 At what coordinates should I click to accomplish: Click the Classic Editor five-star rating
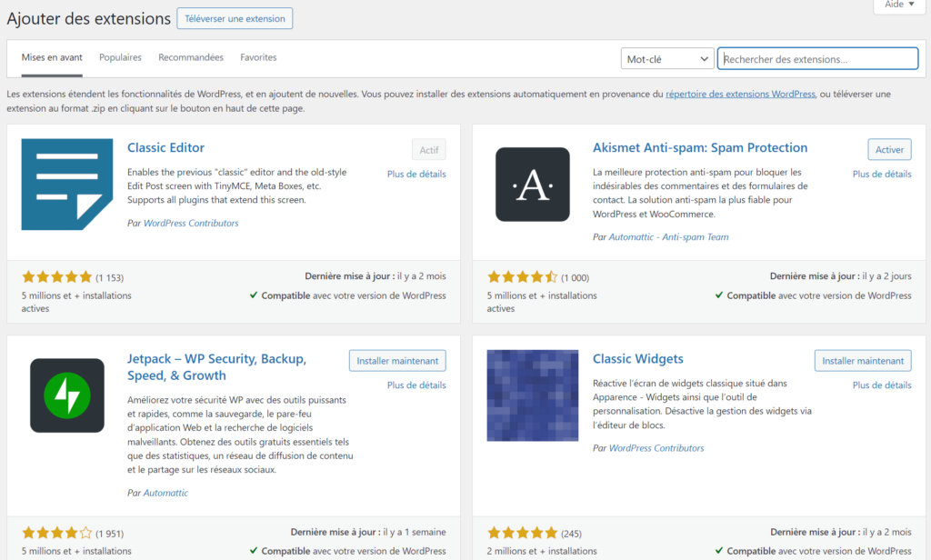tap(57, 276)
